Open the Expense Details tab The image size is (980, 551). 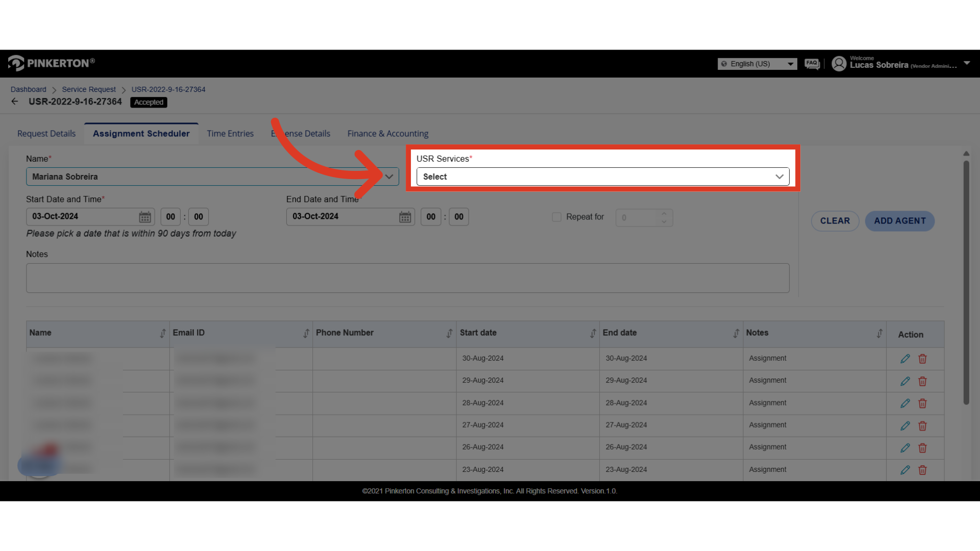pyautogui.click(x=301, y=134)
